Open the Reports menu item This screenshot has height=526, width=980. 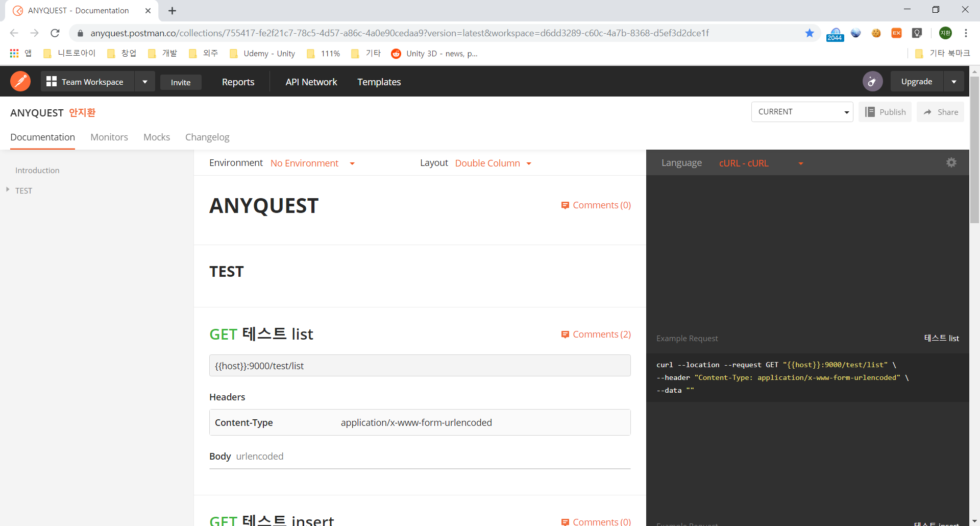pyautogui.click(x=238, y=82)
